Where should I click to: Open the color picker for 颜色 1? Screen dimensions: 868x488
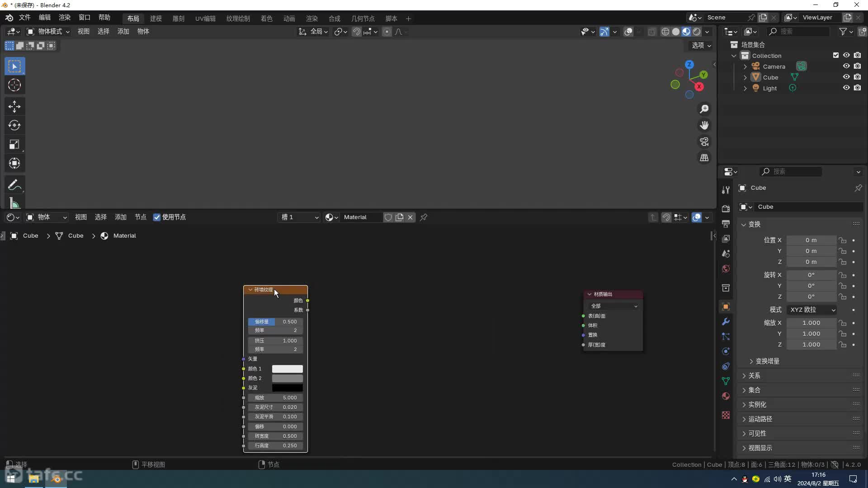click(288, 369)
